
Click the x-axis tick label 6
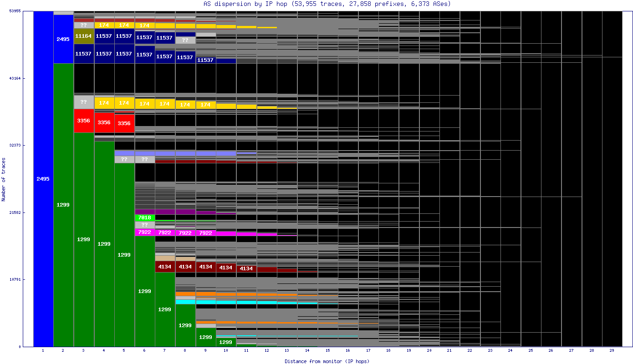pos(145,351)
